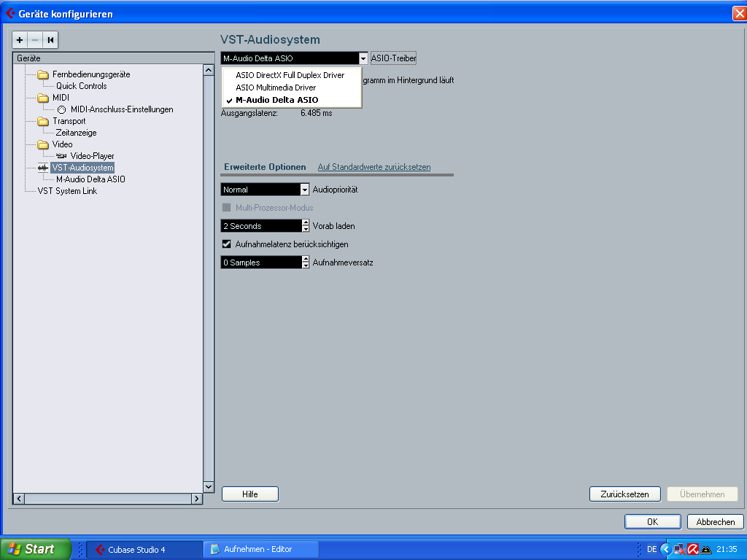Toggle Aufnahmelatenz berücksichtigen checkbox

pyautogui.click(x=227, y=244)
